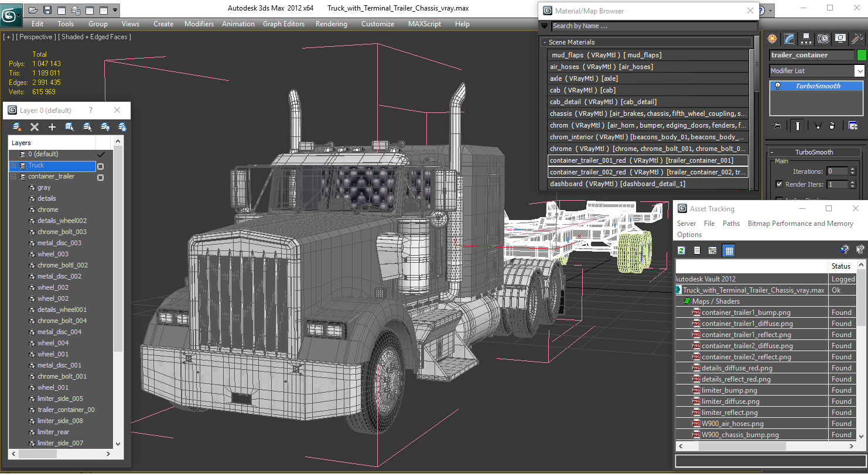Click the Render Iters spinner arrows

tap(852, 184)
